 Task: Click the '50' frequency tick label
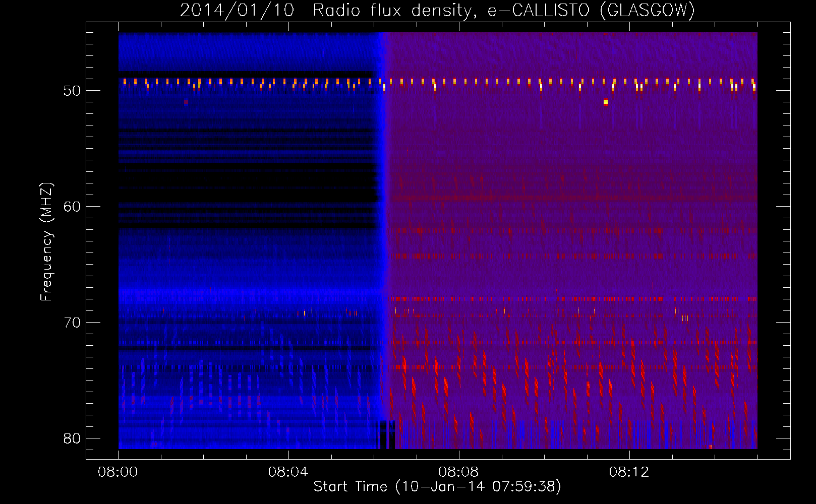click(72, 91)
